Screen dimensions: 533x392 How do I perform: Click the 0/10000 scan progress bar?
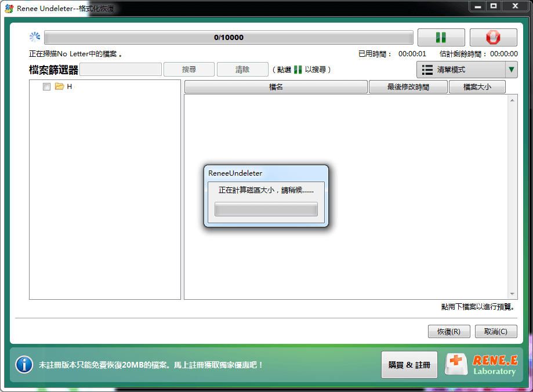point(229,37)
